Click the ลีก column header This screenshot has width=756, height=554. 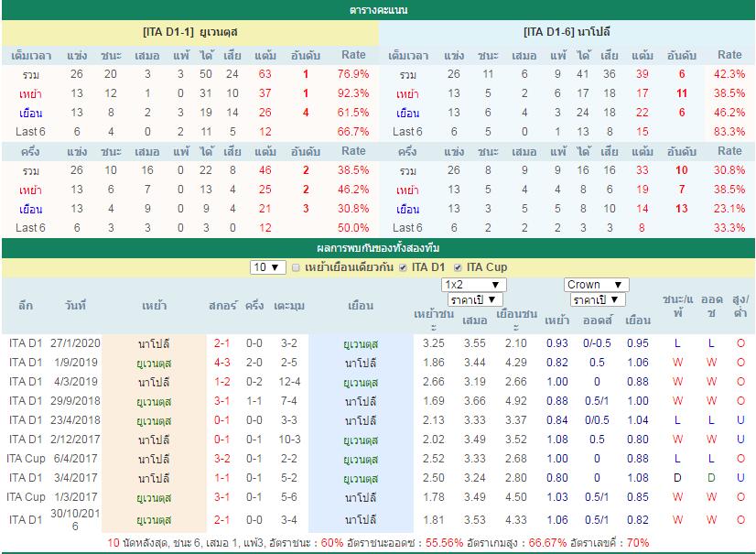26,306
